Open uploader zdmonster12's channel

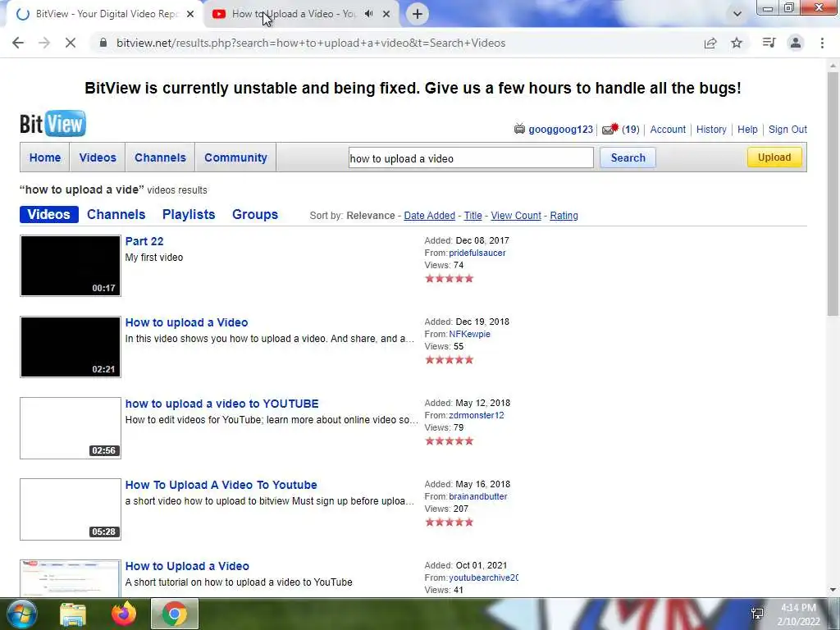coord(477,415)
